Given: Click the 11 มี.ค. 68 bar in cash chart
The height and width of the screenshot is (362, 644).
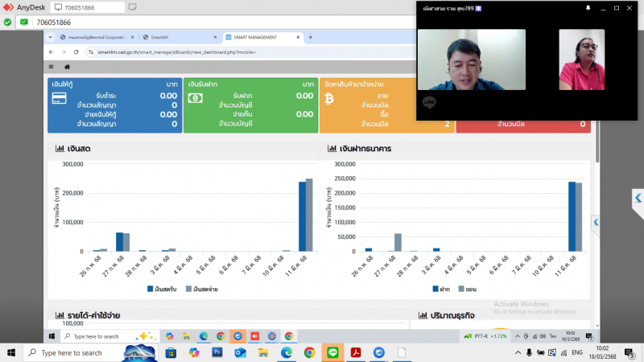Looking at the screenshot, I should click(306, 216).
